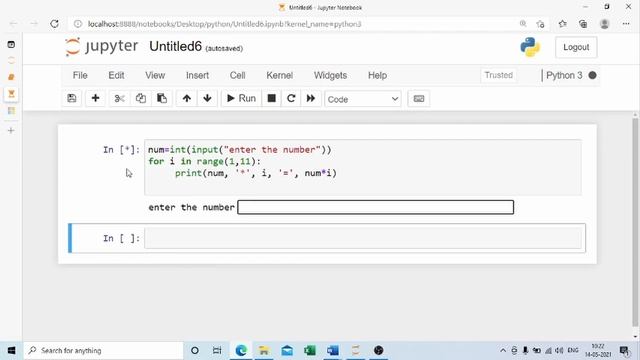This screenshot has height=360, width=640.
Task: Save notebook with the floppy disk icon
Action: pyautogui.click(x=72, y=98)
